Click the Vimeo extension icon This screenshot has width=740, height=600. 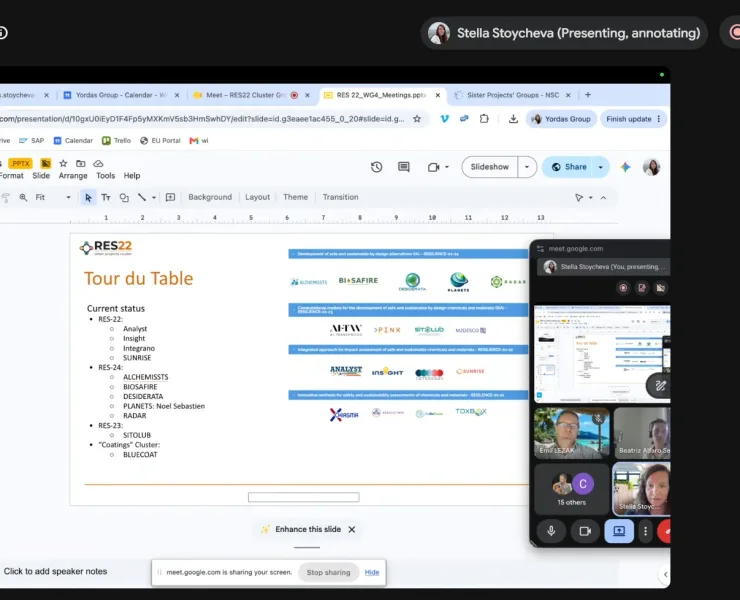click(444, 119)
